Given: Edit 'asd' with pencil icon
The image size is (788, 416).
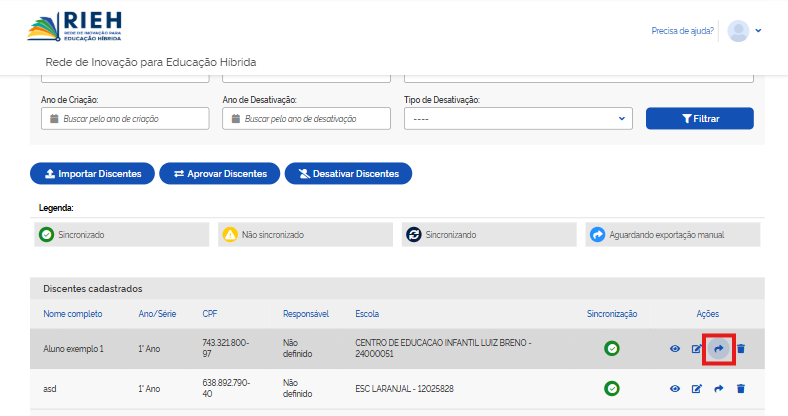Looking at the screenshot, I should (697, 388).
